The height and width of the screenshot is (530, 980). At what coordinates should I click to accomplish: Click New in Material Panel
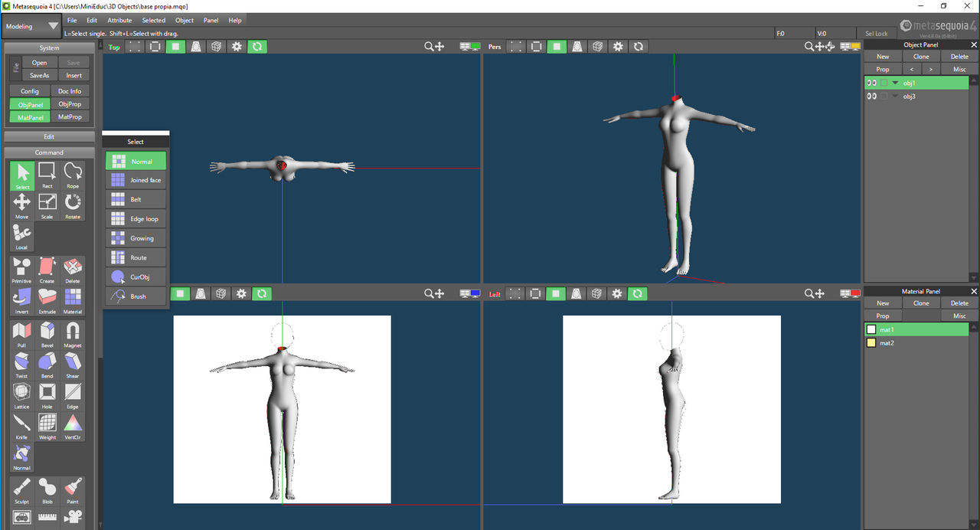883,303
